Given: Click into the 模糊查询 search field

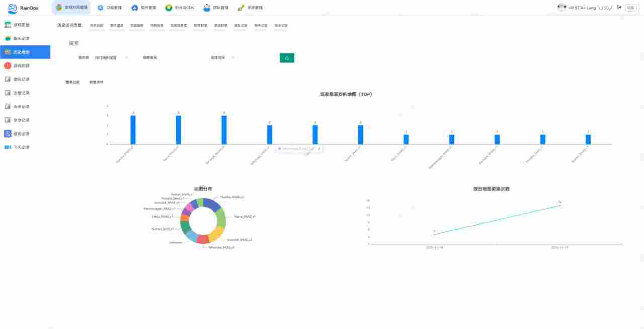Looking at the screenshot, I should [171, 58].
